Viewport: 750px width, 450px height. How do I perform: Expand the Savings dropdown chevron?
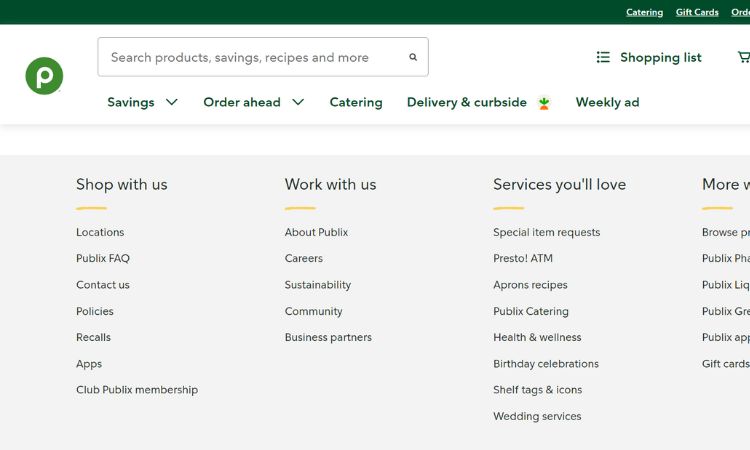(x=172, y=102)
